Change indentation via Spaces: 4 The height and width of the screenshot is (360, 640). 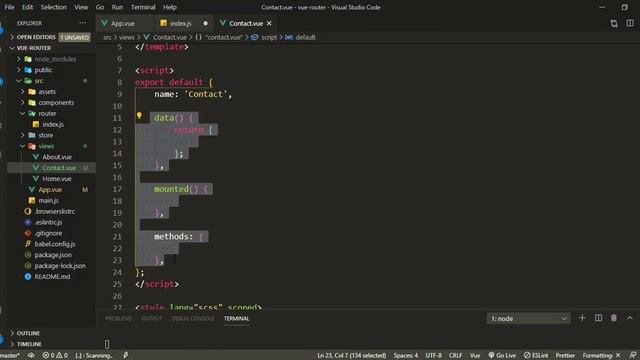point(406,356)
